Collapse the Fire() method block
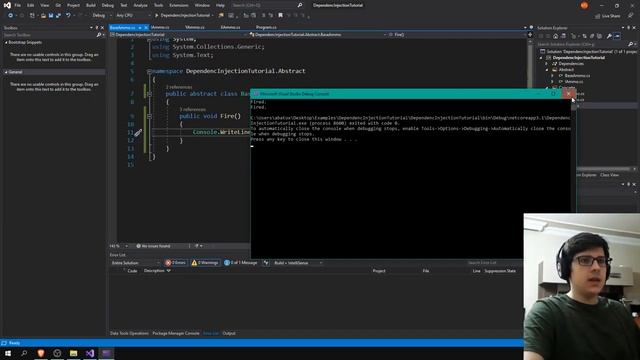This screenshot has height=360, width=640. click(149, 116)
